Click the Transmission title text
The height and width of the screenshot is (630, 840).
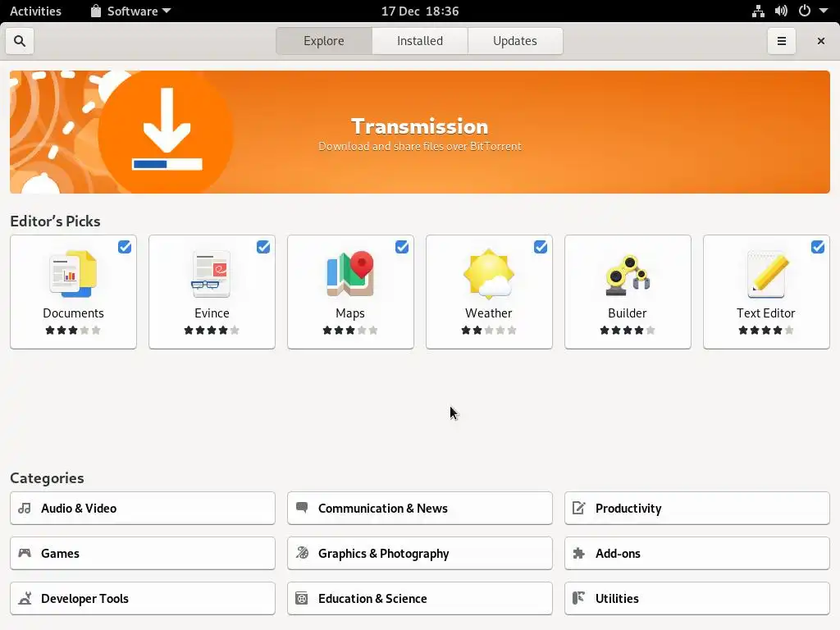tap(419, 126)
